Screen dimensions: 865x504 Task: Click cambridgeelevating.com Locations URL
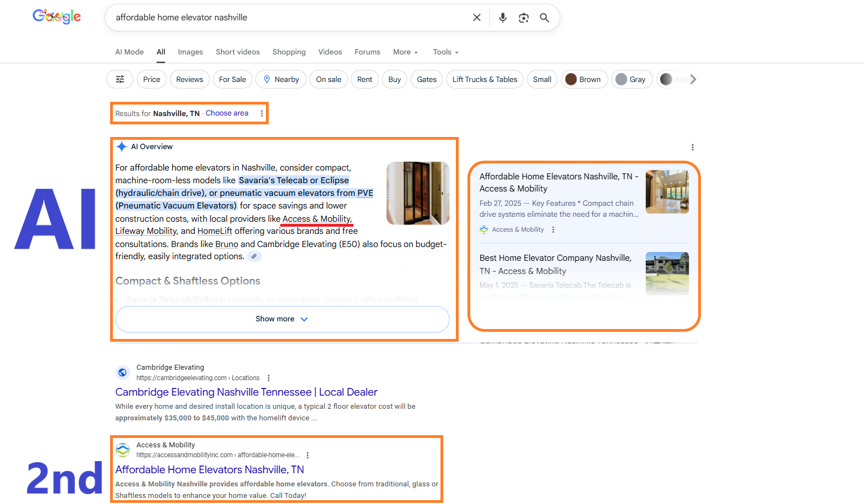[x=198, y=378]
